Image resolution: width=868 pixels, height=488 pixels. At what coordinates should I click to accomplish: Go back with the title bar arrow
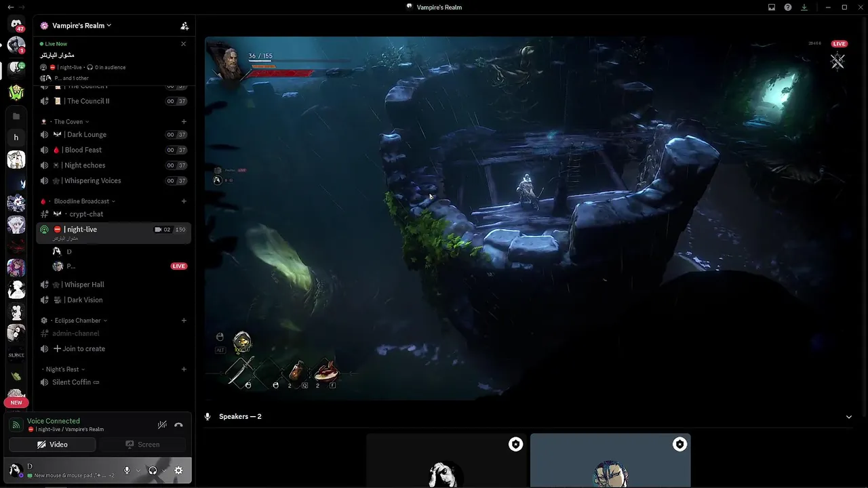tap(10, 7)
